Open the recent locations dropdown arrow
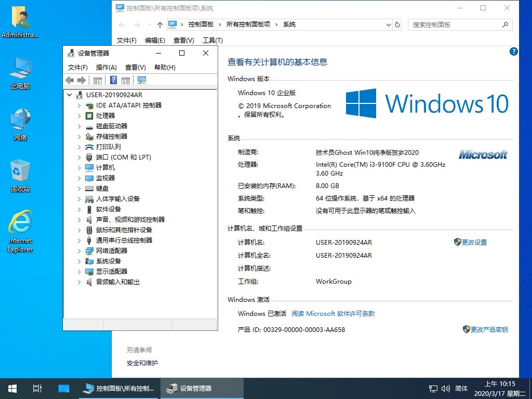 pos(149,24)
